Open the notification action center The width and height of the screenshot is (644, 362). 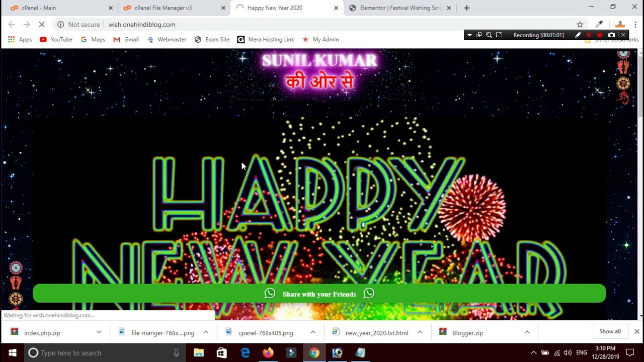tap(630, 353)
